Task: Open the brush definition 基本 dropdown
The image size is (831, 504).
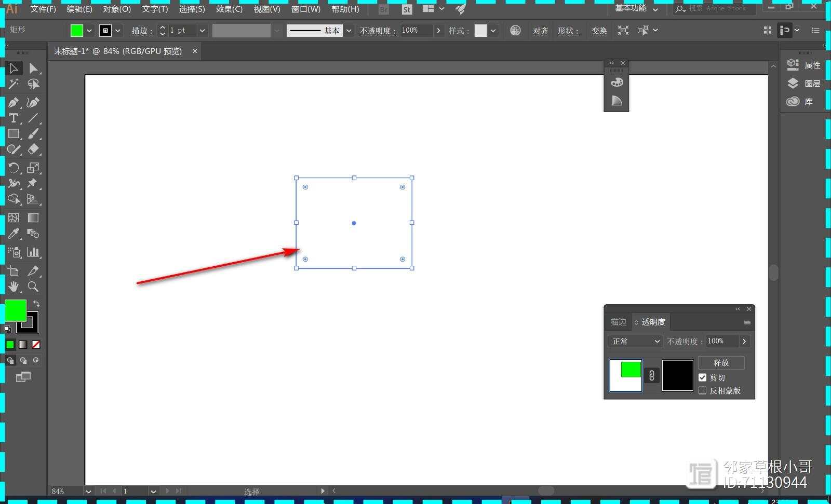Action: tap(349, 31)
